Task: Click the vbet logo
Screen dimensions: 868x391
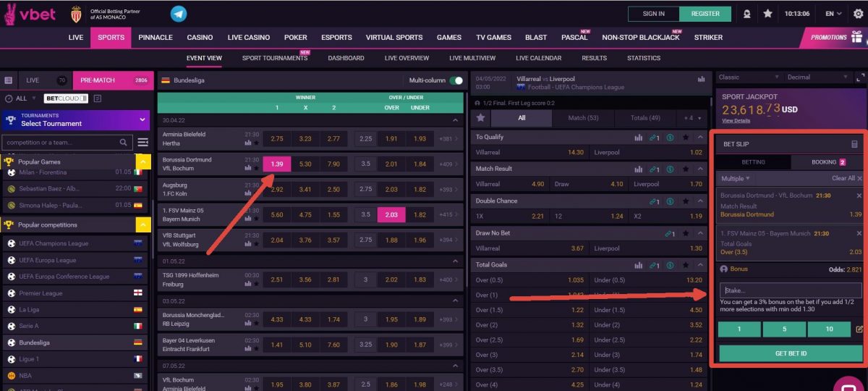Action: pos(30,14)
